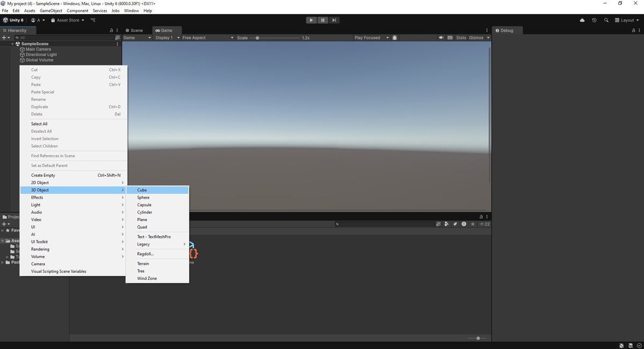
Task: Toggle the Project panel lock icon
Action: 481,217
